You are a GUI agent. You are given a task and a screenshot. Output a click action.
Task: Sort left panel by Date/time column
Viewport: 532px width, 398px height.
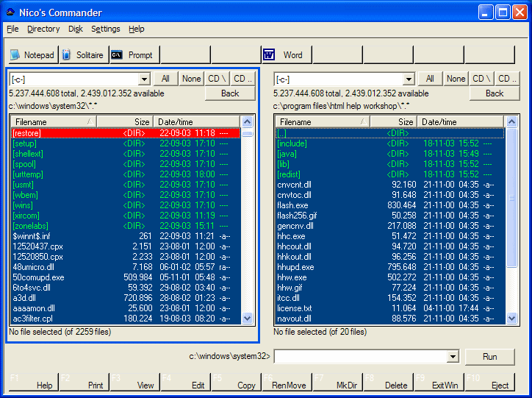[197, 121]
